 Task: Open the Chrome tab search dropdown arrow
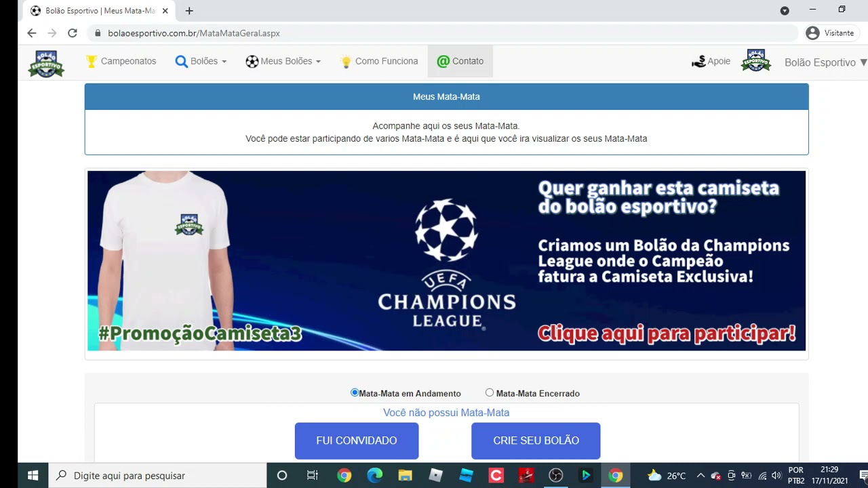click(785, 11)
